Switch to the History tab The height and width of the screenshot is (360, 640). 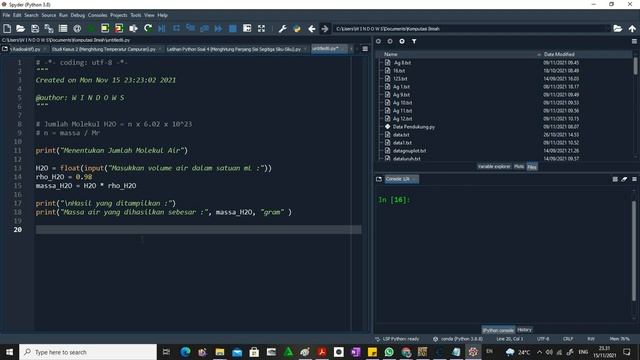pos(524,330)
